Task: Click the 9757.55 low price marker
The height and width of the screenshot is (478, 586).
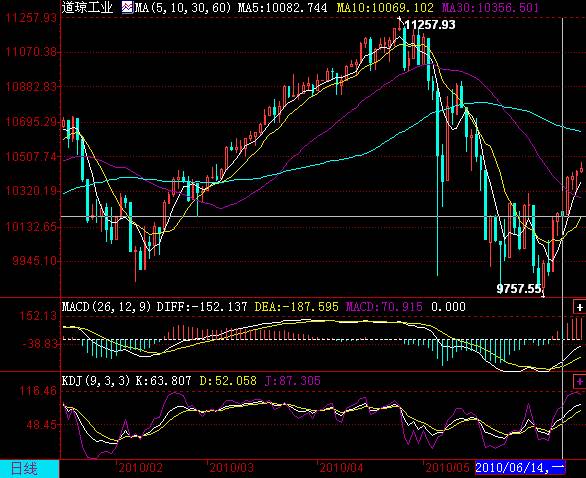Action: (519, 289)
